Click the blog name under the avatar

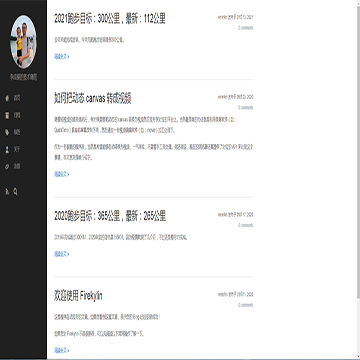[23, 77]
